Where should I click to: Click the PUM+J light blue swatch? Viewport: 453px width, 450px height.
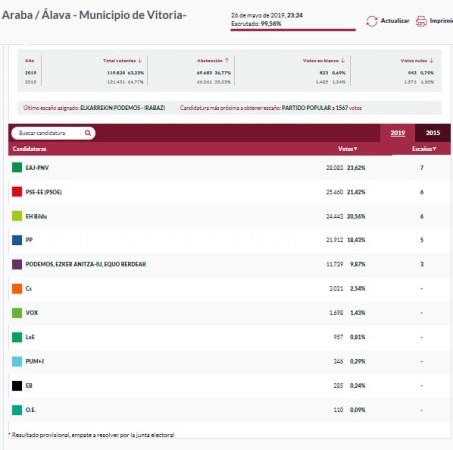(x=17, y=361)
